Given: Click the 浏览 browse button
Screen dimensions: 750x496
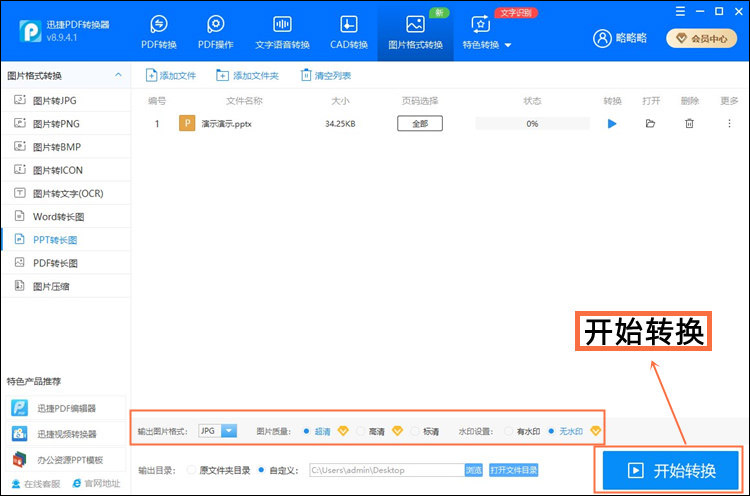Looking at the screenshot, I should click(474, 470).
